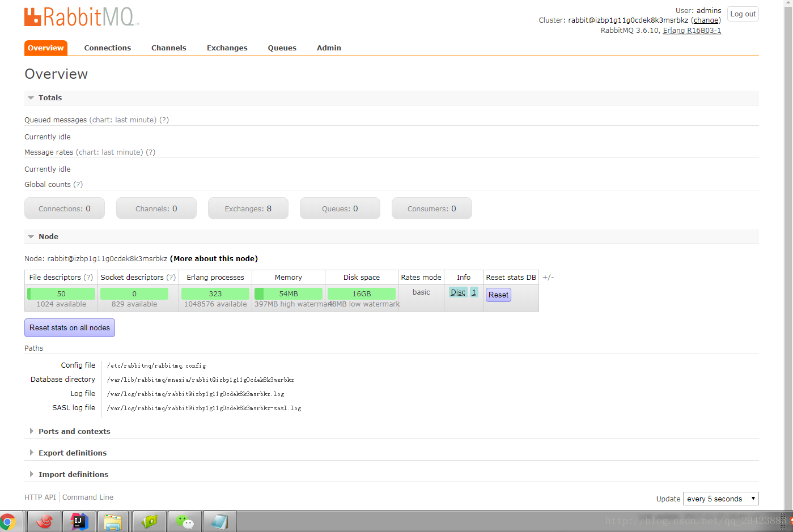
Task: Open the Channels tab
Action: (169, 48)
